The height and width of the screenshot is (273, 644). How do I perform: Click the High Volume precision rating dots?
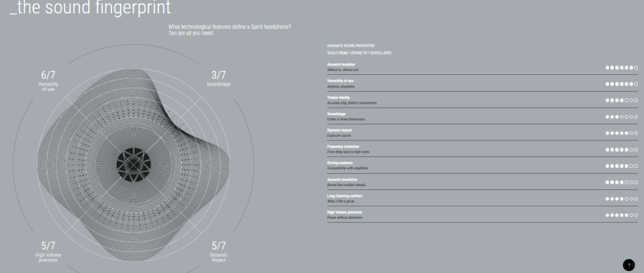tap(621, 215)
